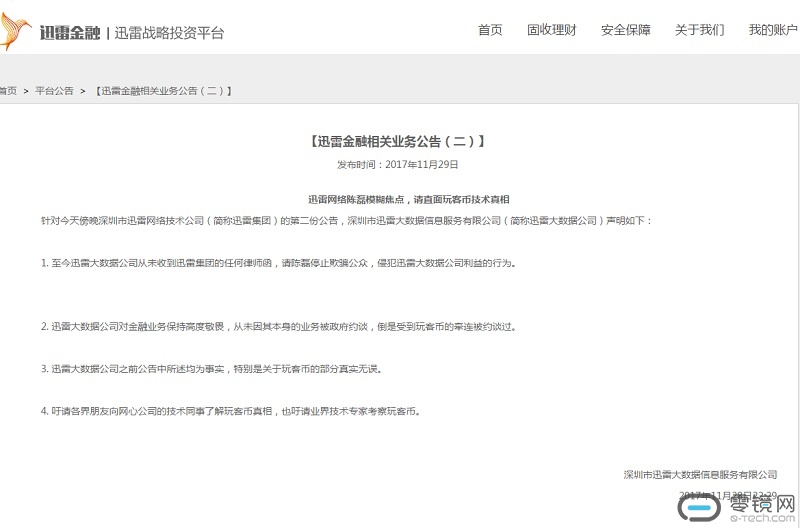Click the 深圳市迅雷大数据信息服务有限公司 signature
The image size is (800, 528).
click(700, 474)
